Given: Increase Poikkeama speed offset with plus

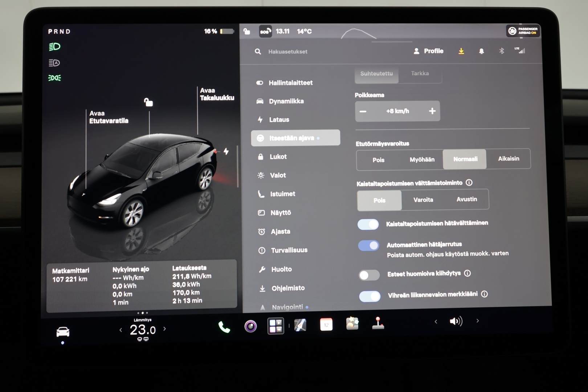Looking at the screenshot, I should click(432, 111).
